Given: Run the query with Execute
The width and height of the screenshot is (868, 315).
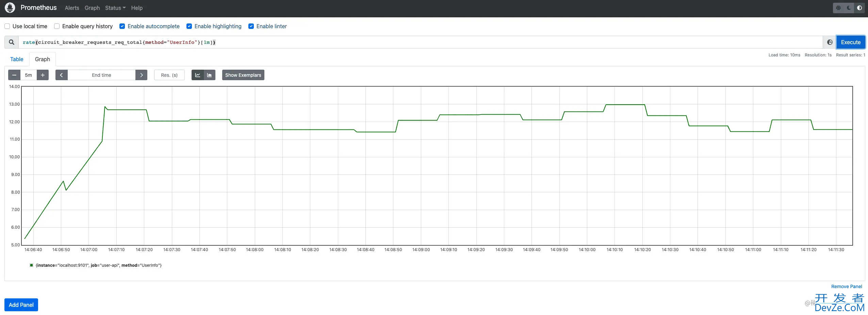Looking at the screenshot, I should (x=851, y=42).
